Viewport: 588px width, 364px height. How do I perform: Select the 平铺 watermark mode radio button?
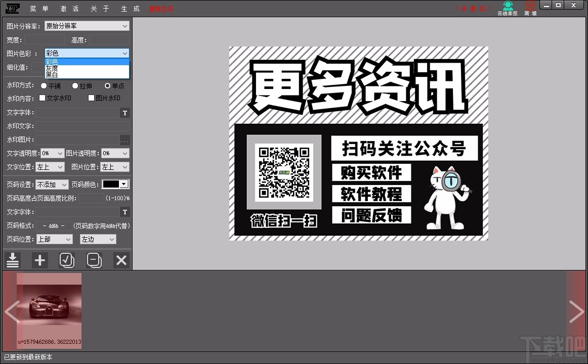click(x=44, y=85)
